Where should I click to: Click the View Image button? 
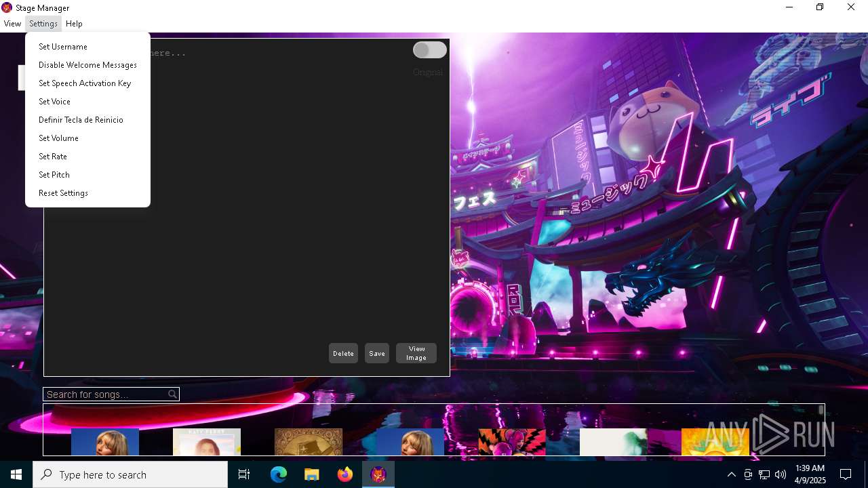[x=416, y=353]
